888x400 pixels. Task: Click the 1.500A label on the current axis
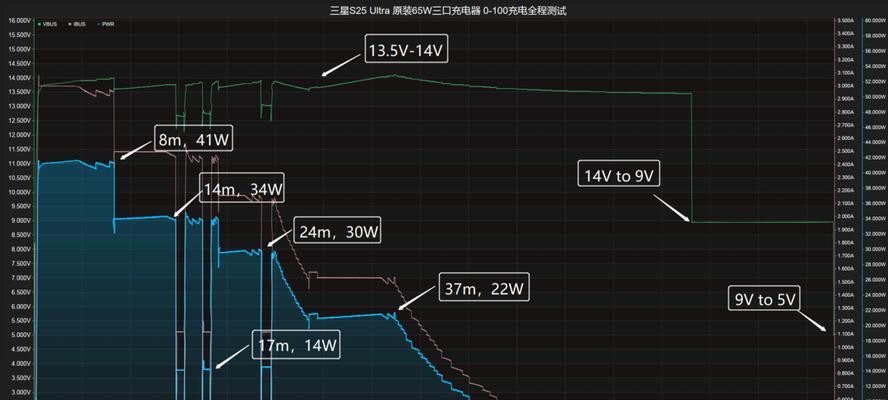(x=848, y=282)
